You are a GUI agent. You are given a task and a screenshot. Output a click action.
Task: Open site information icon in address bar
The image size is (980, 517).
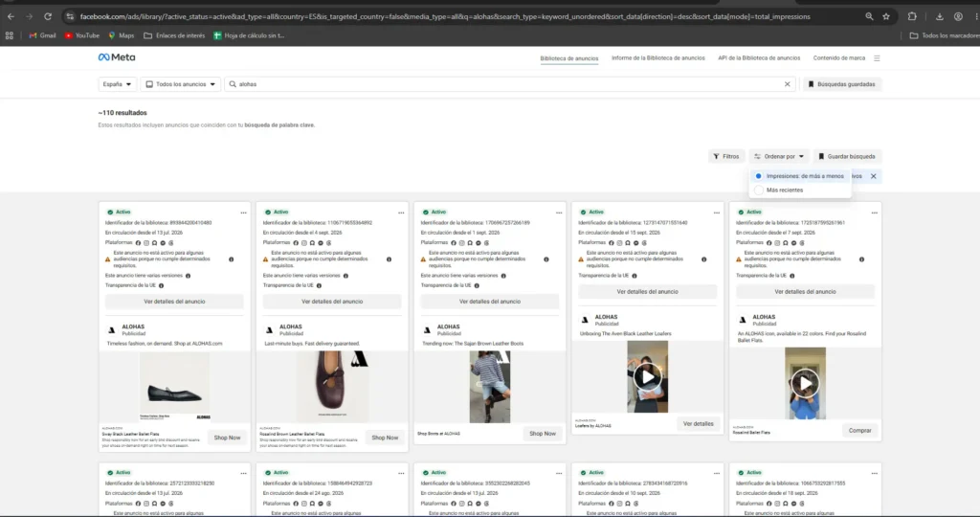point(69,17)
